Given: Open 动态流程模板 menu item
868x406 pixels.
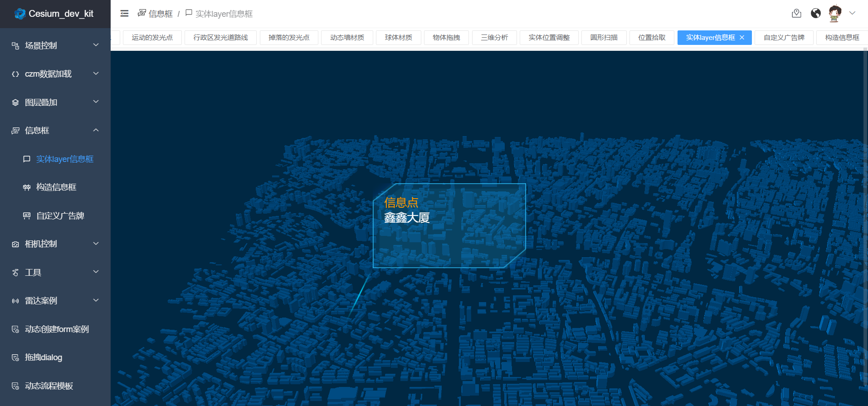Looking at the screenshot, I should pyautogui.click(x=55, y=386).
